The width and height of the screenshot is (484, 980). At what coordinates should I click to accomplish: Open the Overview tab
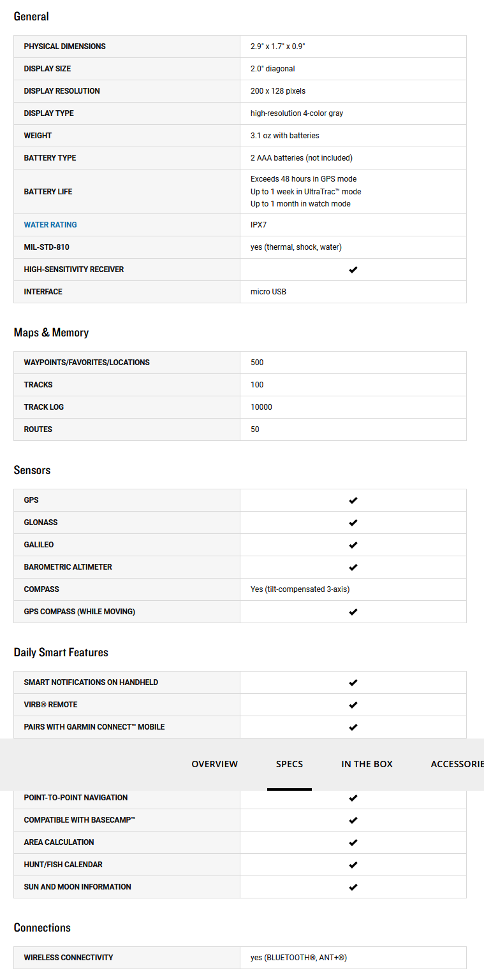coord(215,764)
